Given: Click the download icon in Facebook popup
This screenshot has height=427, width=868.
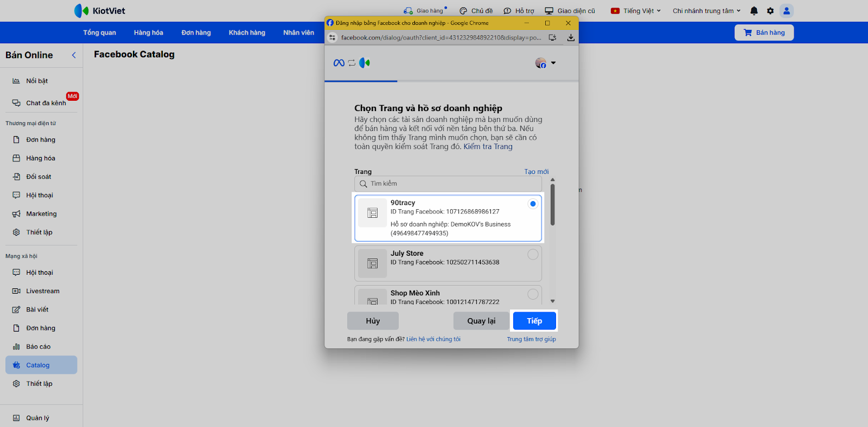Looking at the screenshot, I should coord(571,37).
